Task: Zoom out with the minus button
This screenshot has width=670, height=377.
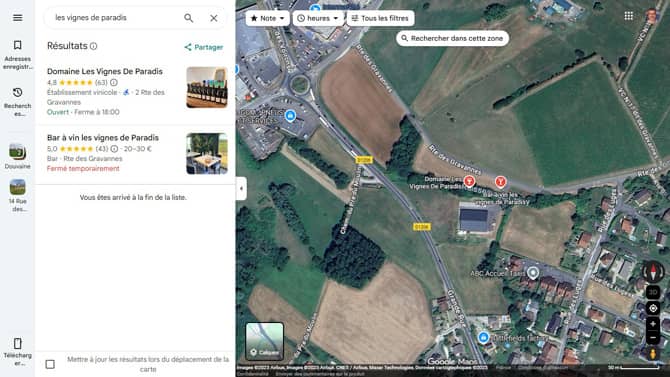Action: (653, 338)
